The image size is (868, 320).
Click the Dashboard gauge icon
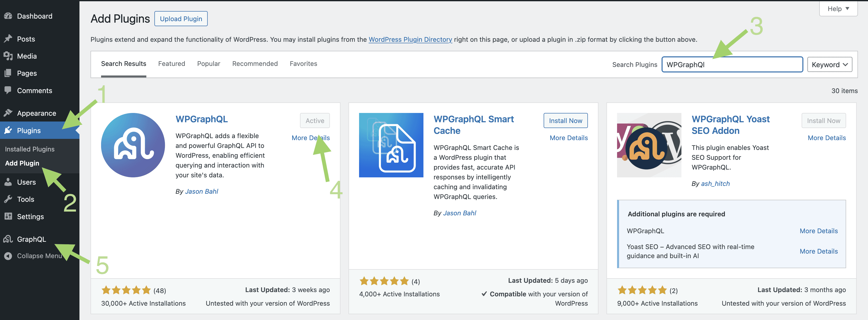tap(8, 16)
